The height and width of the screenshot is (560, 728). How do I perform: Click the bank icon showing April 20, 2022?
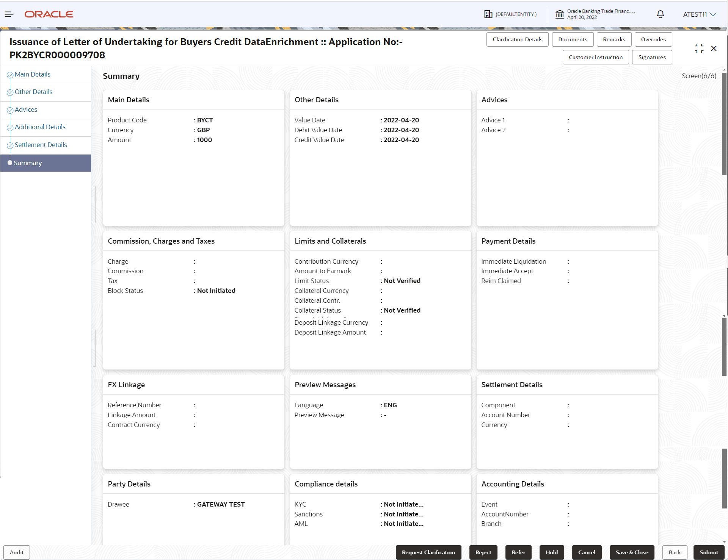[560, 14]
